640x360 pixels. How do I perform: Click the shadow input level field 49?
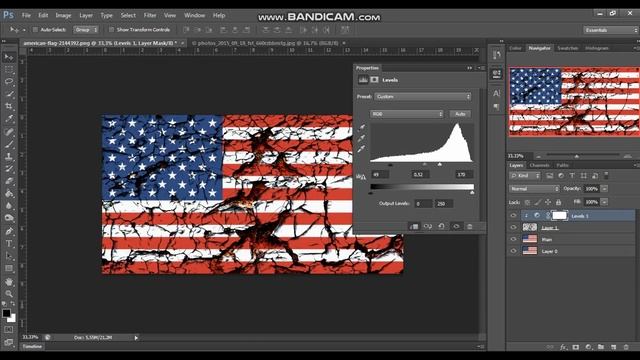380,175
